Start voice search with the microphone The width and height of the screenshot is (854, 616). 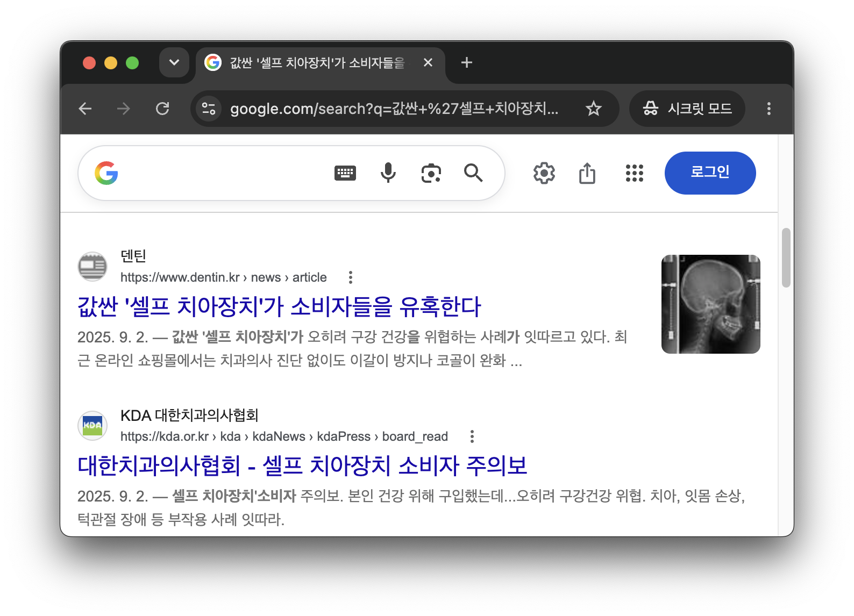pyautogui.click(x=388, y=173)
